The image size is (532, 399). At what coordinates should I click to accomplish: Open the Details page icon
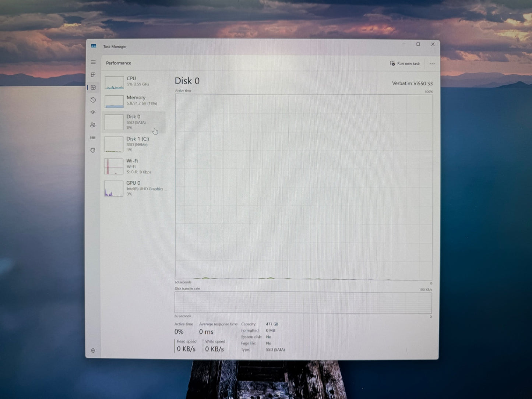(x=93, y=138)
